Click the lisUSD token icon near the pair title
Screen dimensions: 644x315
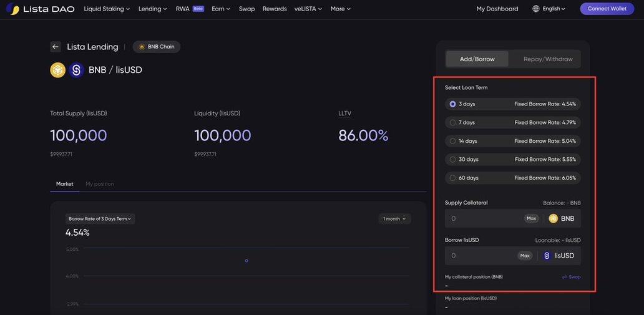click(77, 70)
